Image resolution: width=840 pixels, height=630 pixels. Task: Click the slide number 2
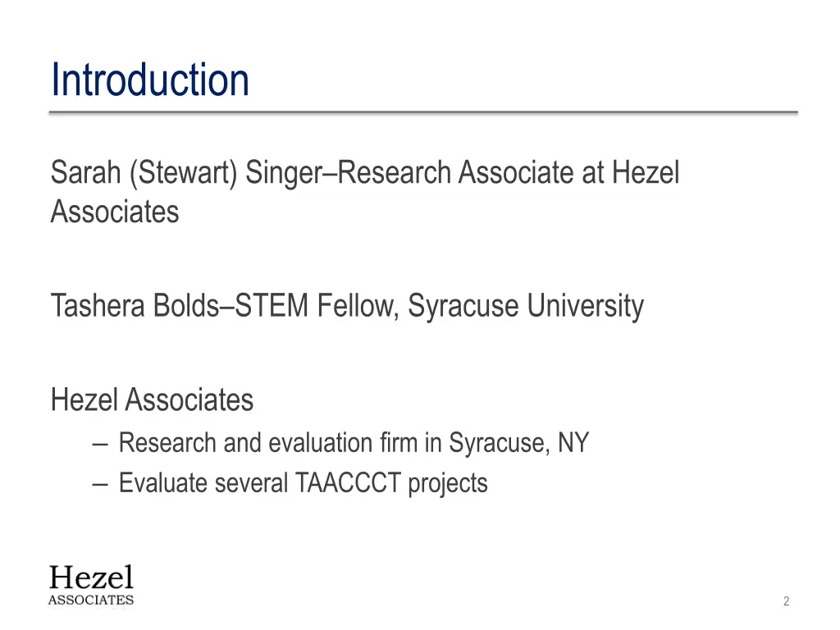point(786,601)
